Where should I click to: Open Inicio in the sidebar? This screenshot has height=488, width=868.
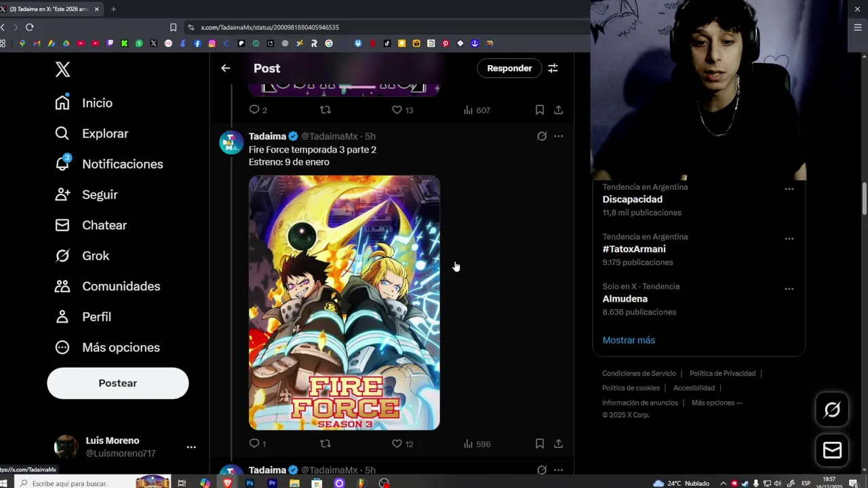pos(83,103)
